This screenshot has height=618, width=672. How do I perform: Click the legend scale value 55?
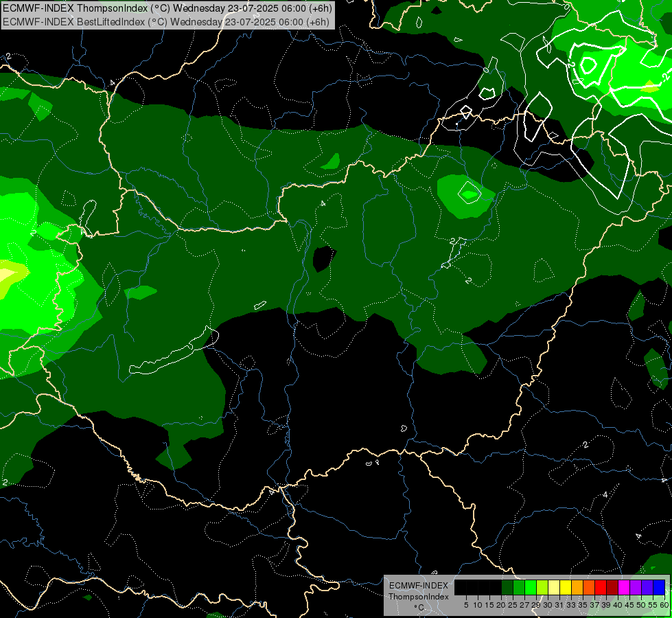pos(653,605)
